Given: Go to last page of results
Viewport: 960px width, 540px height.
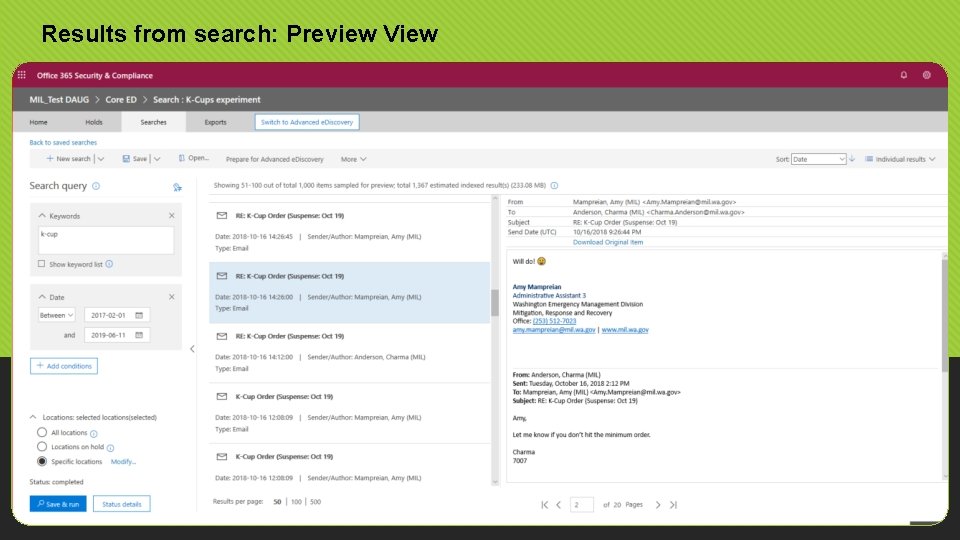Looking at the screenshot, I should [x=673, y=504].
